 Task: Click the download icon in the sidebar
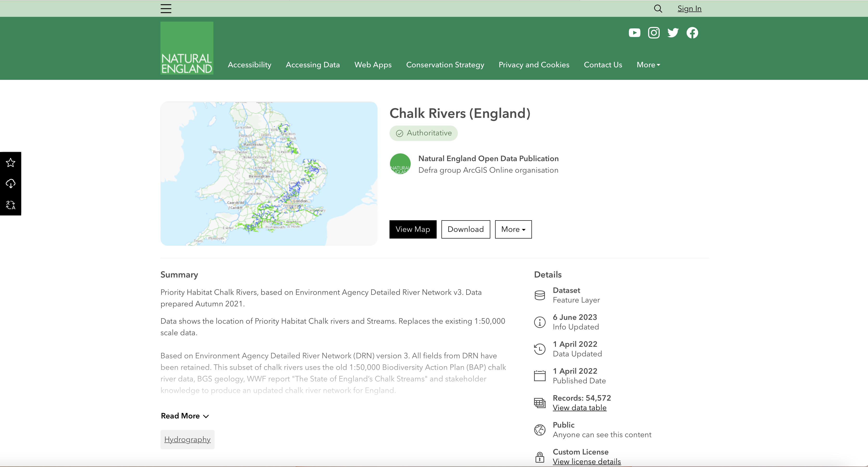tap(10, 183)
